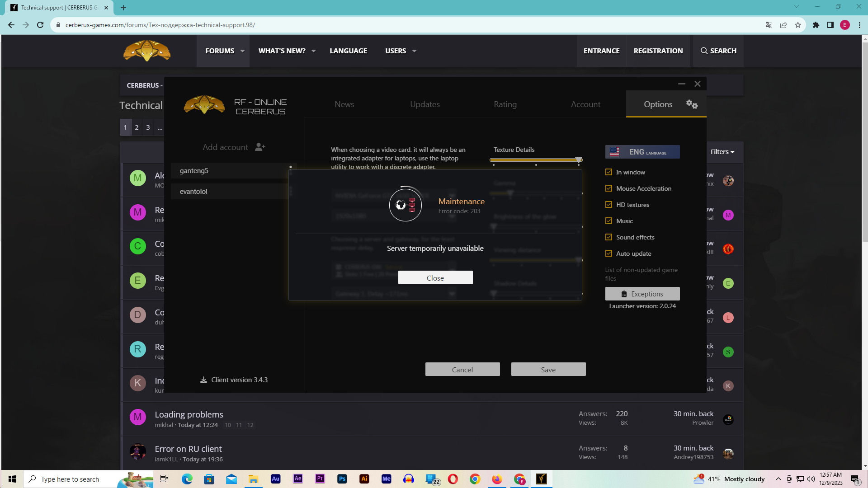Expand the FORUMS dropdown arrow
The width and height of the screenshot is (868, 488).
click(243, 51)
